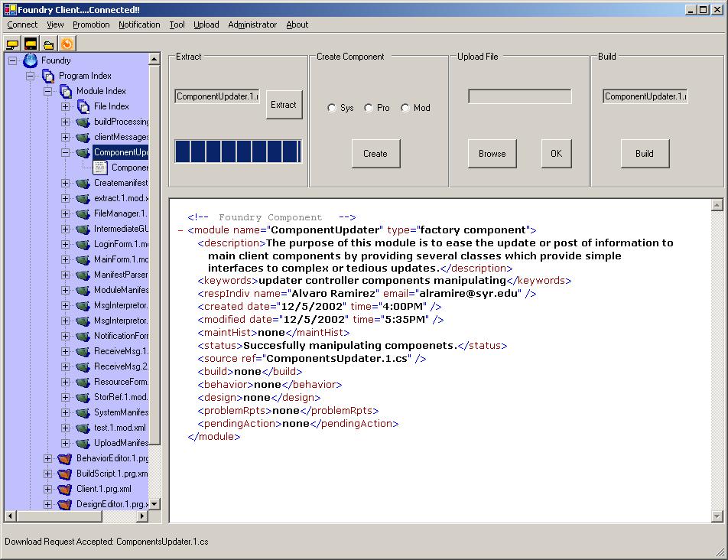This screenshot has width=728, height=560.
Task: Expand the File Index tree node
Action: tap(66, 106)
